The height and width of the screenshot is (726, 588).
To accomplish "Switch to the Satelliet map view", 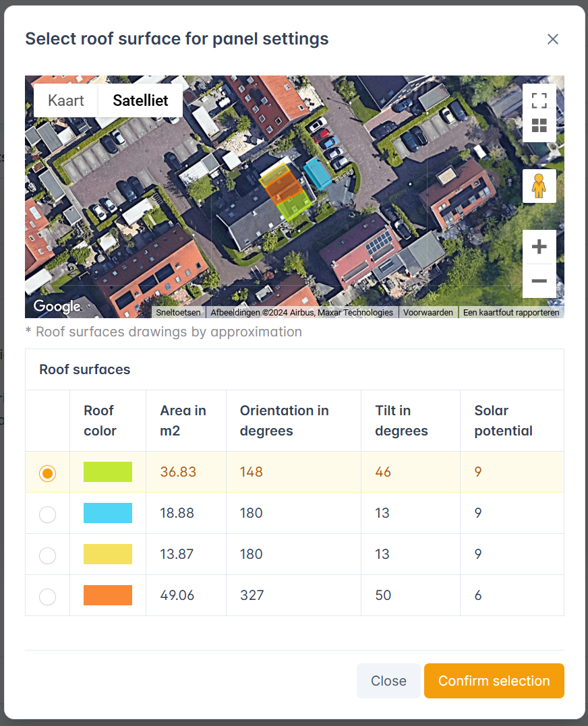I will click(x=140, y=100).
